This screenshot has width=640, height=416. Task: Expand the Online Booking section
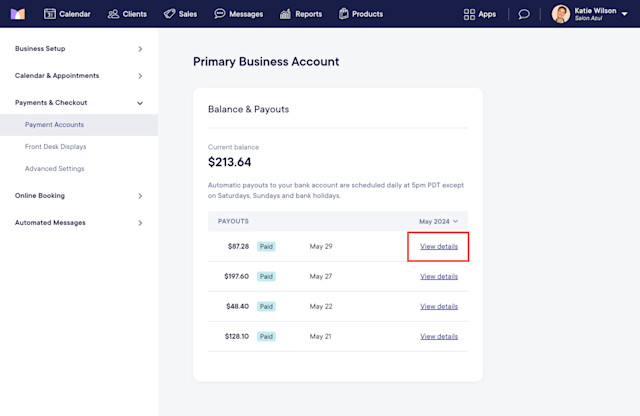[x=140, y=196]
